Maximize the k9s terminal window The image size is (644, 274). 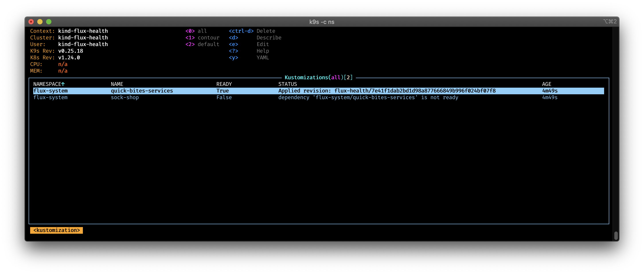[x=49, y=22]
